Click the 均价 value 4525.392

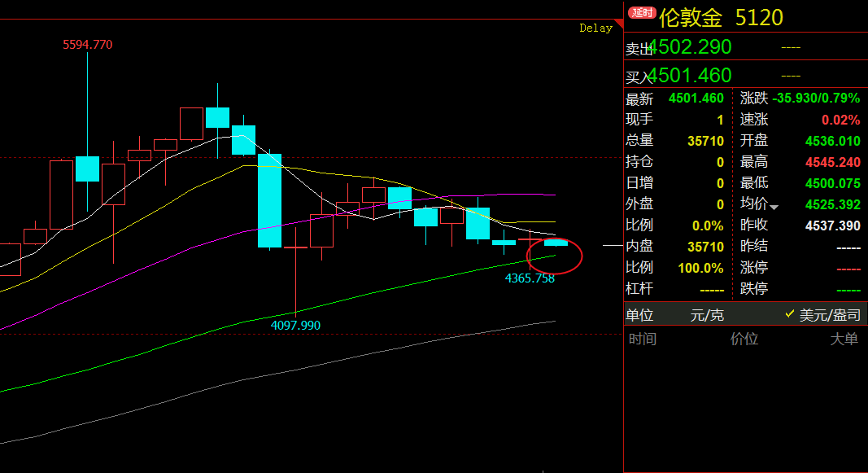coord(832,205)
